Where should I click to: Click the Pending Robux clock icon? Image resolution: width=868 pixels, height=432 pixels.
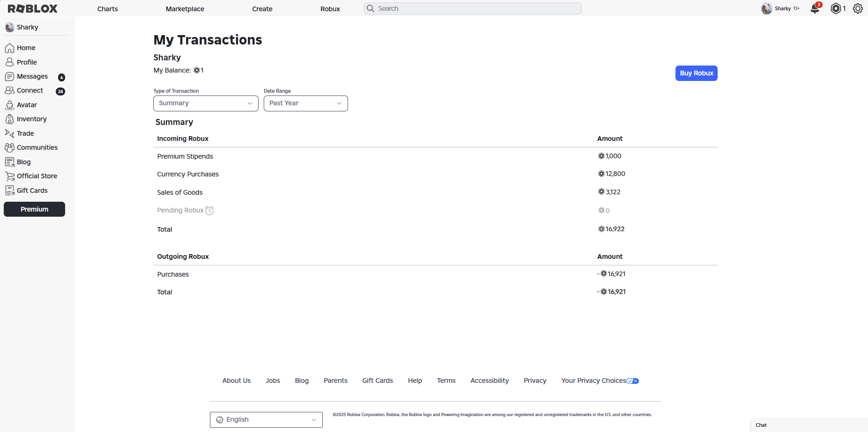tap(209, 211)
